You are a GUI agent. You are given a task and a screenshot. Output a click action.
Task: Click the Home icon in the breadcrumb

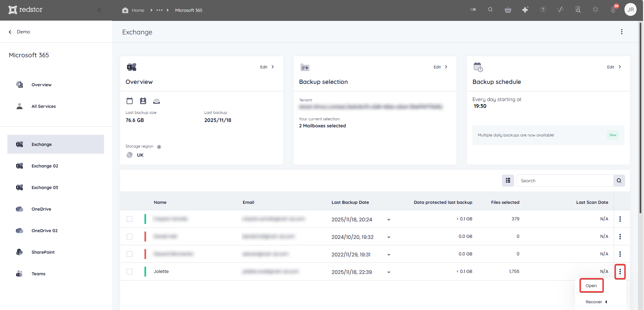pyautogui.click(x=125, y=10)
